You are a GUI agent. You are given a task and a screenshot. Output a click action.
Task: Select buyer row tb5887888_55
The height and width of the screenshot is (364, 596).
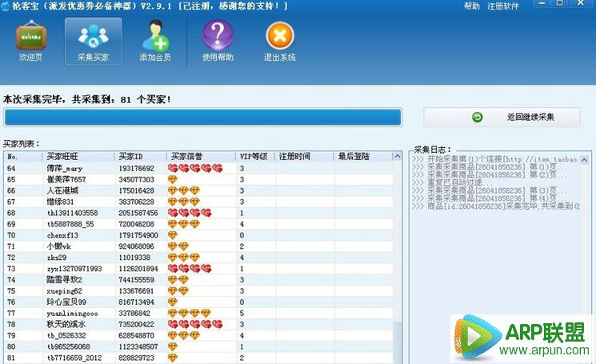pyautogui.click(x=198, y=224)
